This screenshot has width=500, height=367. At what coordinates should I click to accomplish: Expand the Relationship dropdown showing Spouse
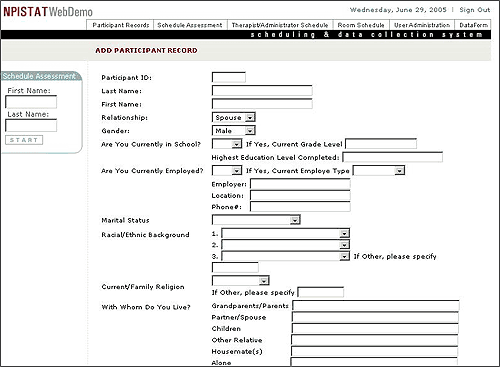234,117
